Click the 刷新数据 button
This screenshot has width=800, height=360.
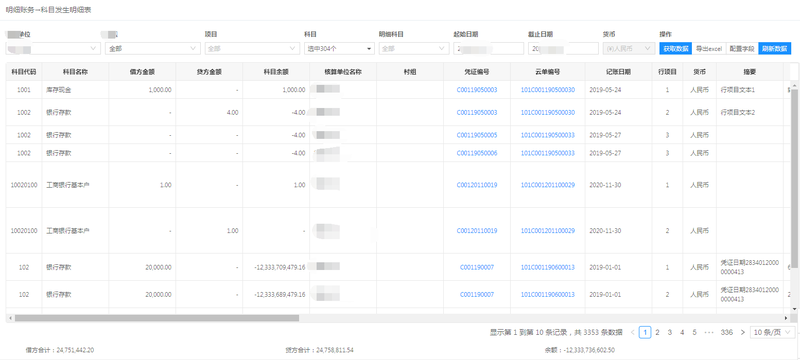[x=774, y=48]
